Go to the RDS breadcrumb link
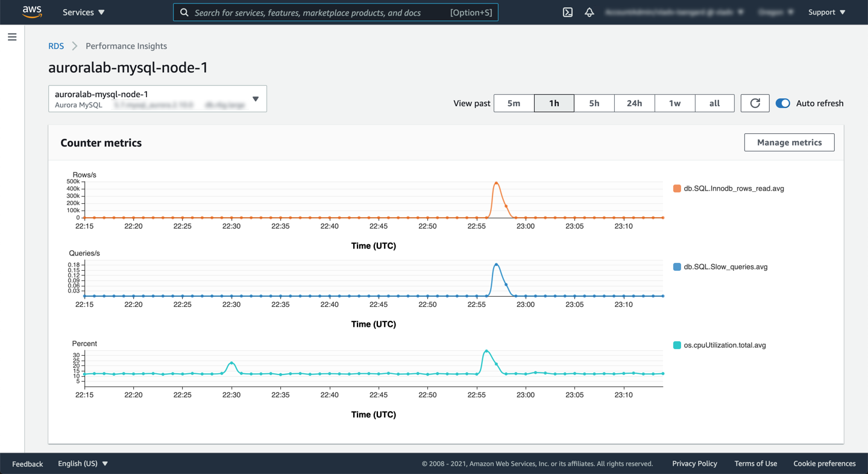 pos(56,46)
